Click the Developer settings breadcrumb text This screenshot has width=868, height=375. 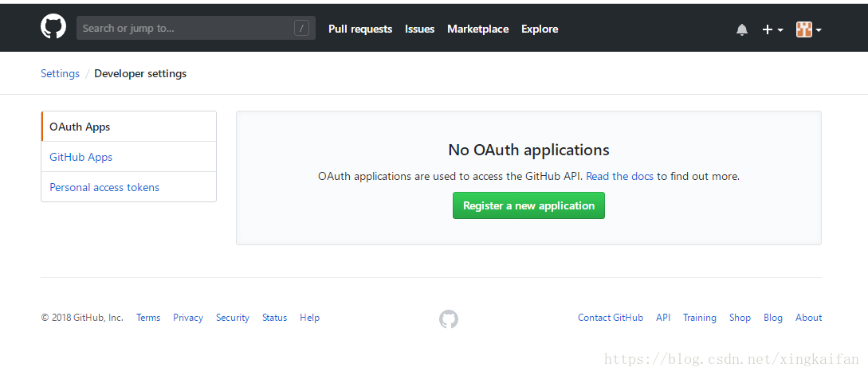click(140, 73)
